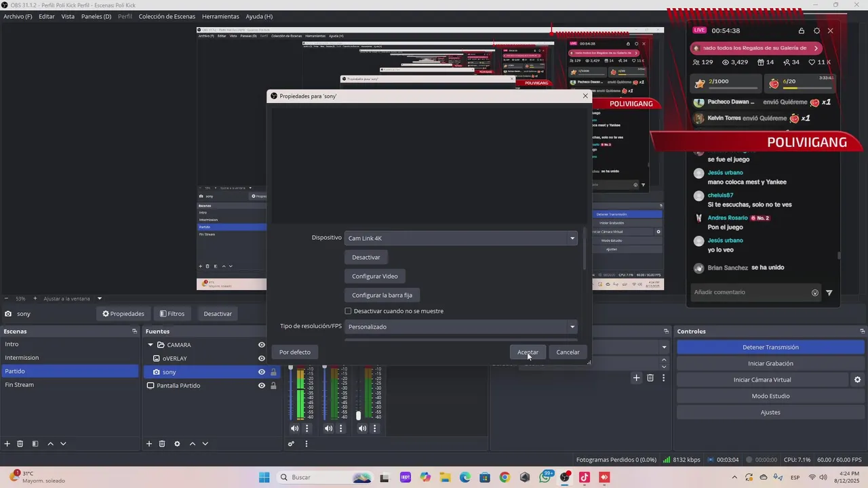The image size is (868, 488).
Task: Open WhatsApp from the taskbar
Action: [545, 477]
